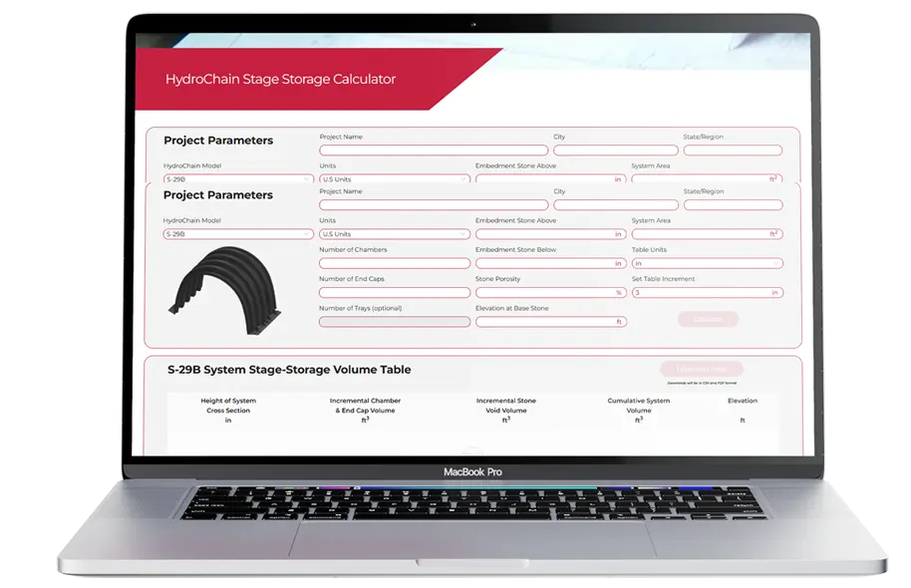911x588 pixels.
Task: Select the Number of Trays (optional) field
Action: [394, 322]
